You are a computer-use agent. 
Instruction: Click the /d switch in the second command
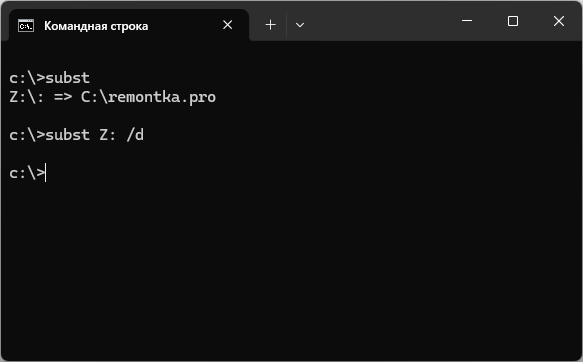coord(135,135)
